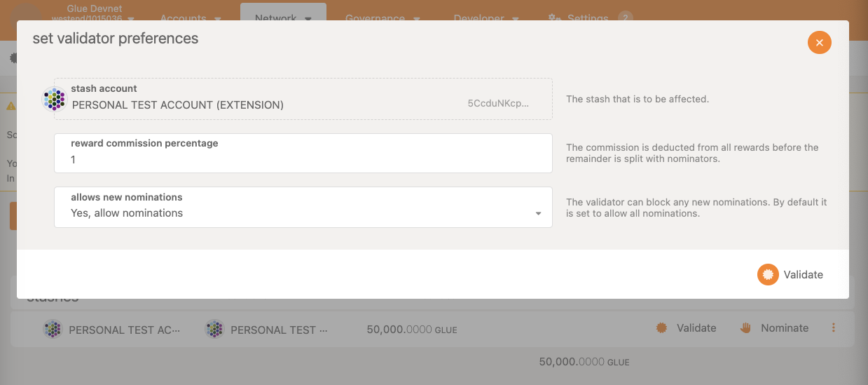The image size is (868, 385).
Task: Open the allows new nominations dropdown
Action: pyautogui.click(x=303, y=207)
